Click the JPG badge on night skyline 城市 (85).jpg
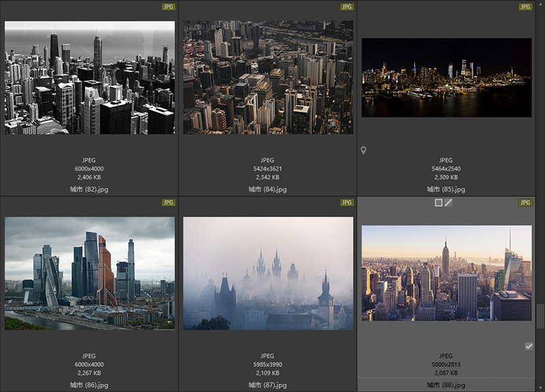The height and width of the screenshot is (392, 545). click(x=525, y=7)
